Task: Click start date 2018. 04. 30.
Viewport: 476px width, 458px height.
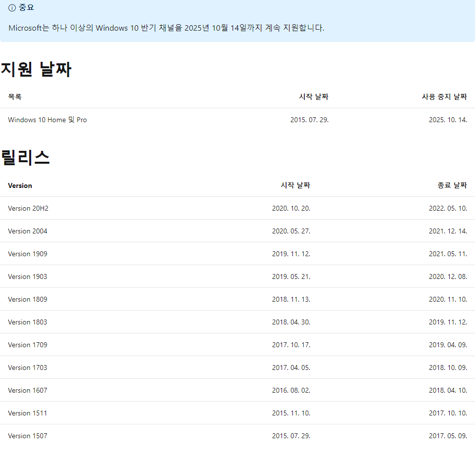Action: point(291,322)
